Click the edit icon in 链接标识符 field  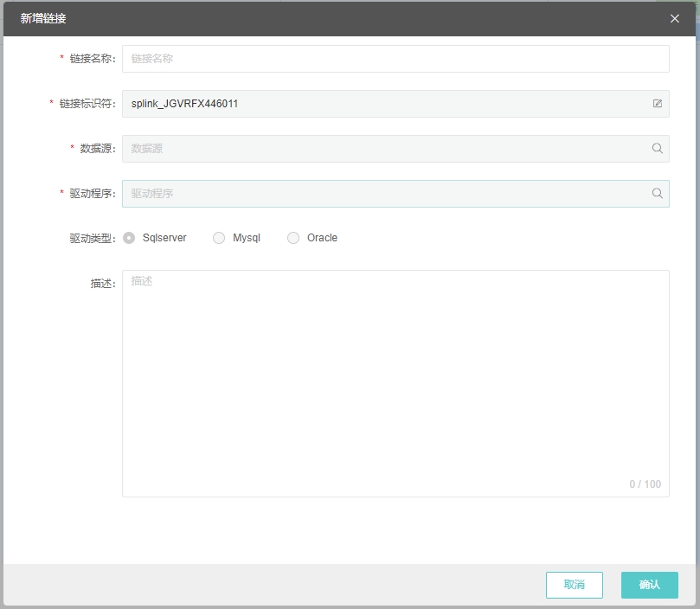point(657,104)
